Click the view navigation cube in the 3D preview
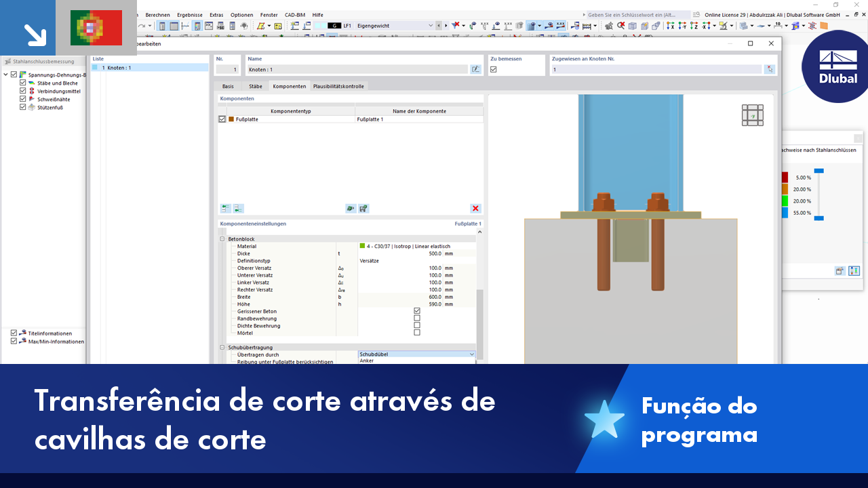The width and height of the screenshot is (868, 488). [752, 115]
